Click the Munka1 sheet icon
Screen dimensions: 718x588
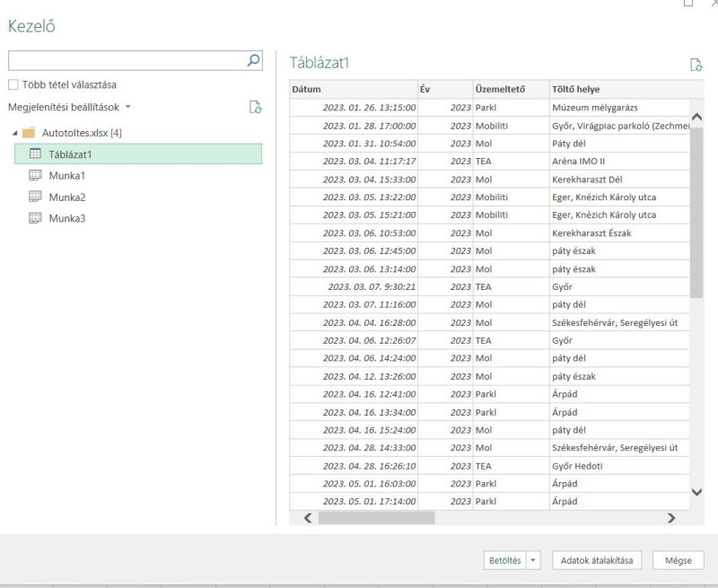pos(35,175)
